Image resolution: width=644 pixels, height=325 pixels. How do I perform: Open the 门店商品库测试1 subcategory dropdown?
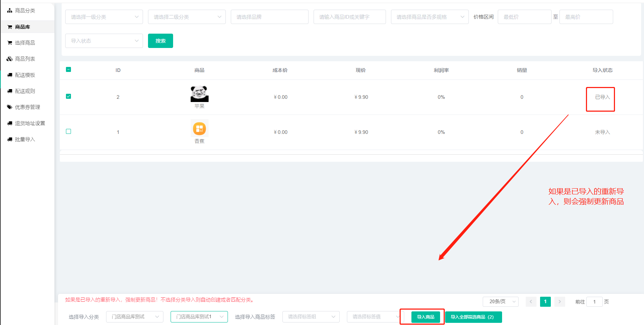199,317
